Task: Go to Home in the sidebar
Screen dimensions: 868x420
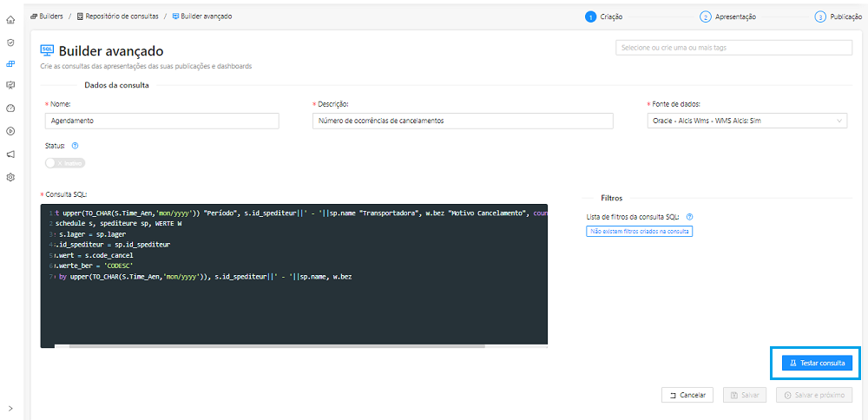Action: click(10, 19)
